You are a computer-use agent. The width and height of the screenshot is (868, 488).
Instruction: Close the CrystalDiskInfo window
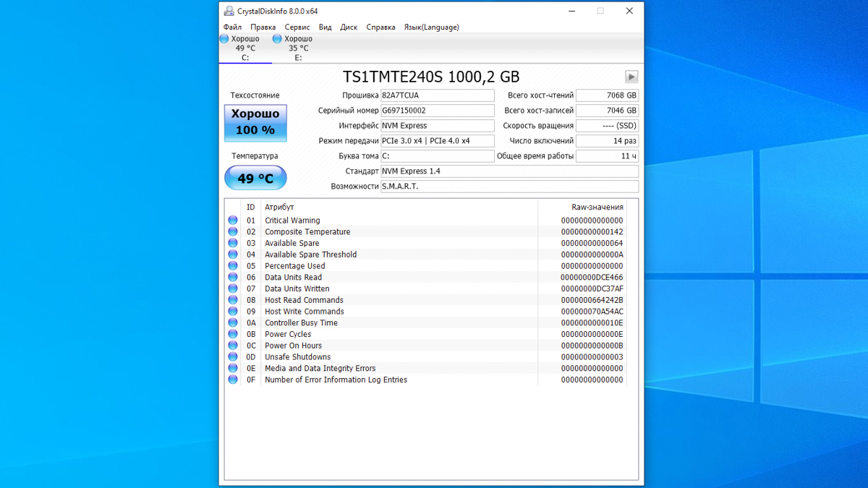pos(629,11)
